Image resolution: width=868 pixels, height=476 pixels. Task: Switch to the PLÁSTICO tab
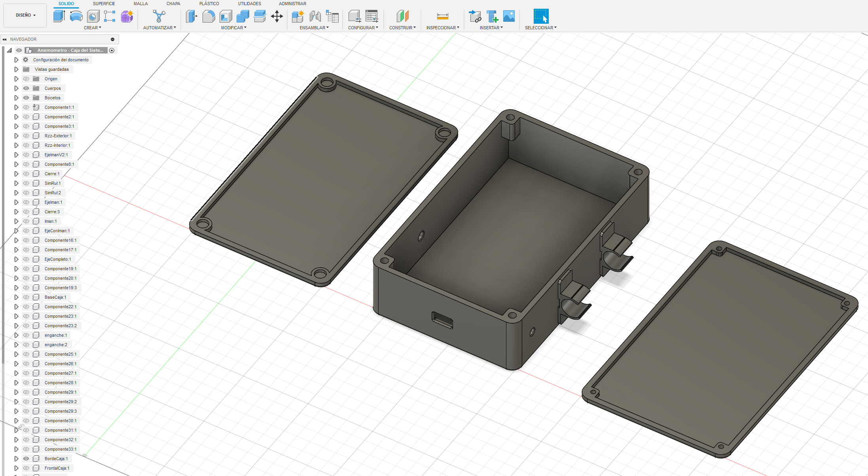[209, 4]
